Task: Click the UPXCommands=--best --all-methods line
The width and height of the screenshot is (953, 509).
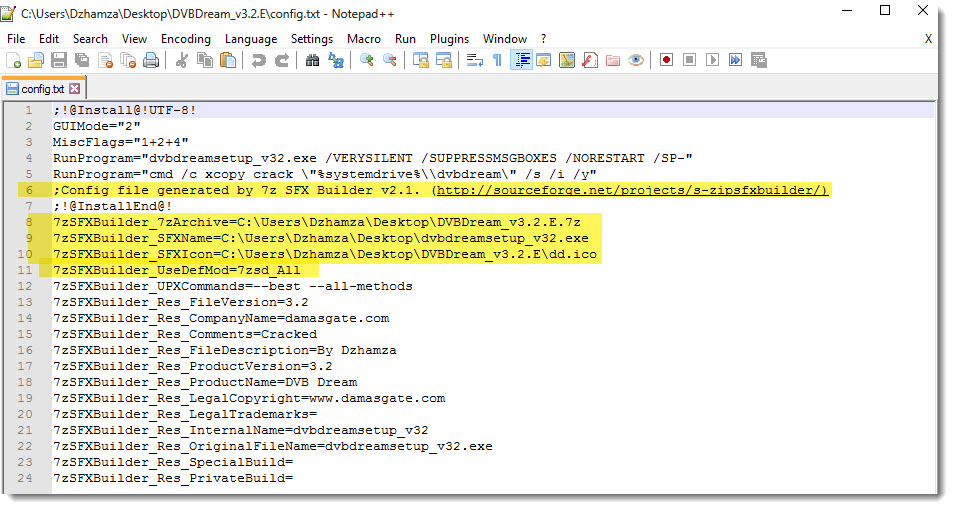Action: 233,286
